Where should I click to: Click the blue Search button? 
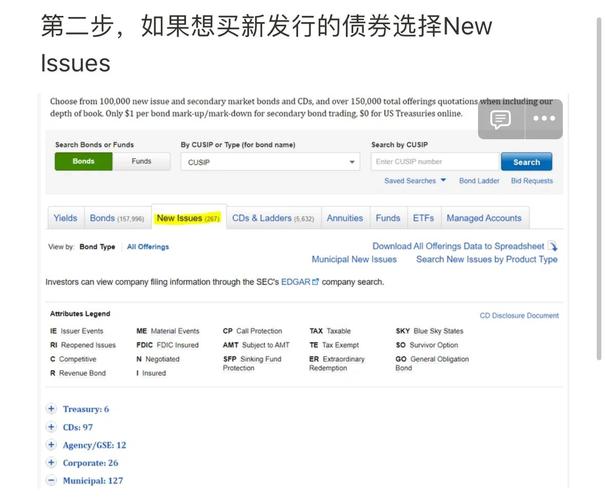(526, 162)
